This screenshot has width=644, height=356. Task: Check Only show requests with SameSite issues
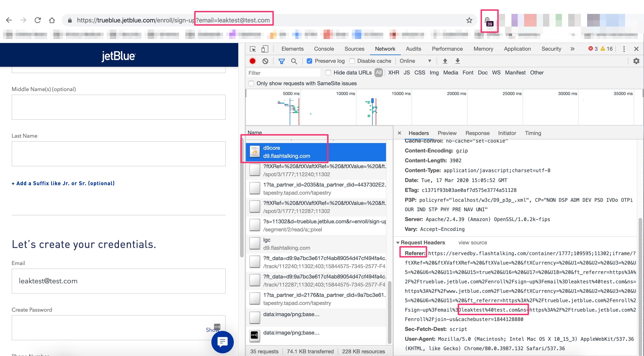coord(251,83)
